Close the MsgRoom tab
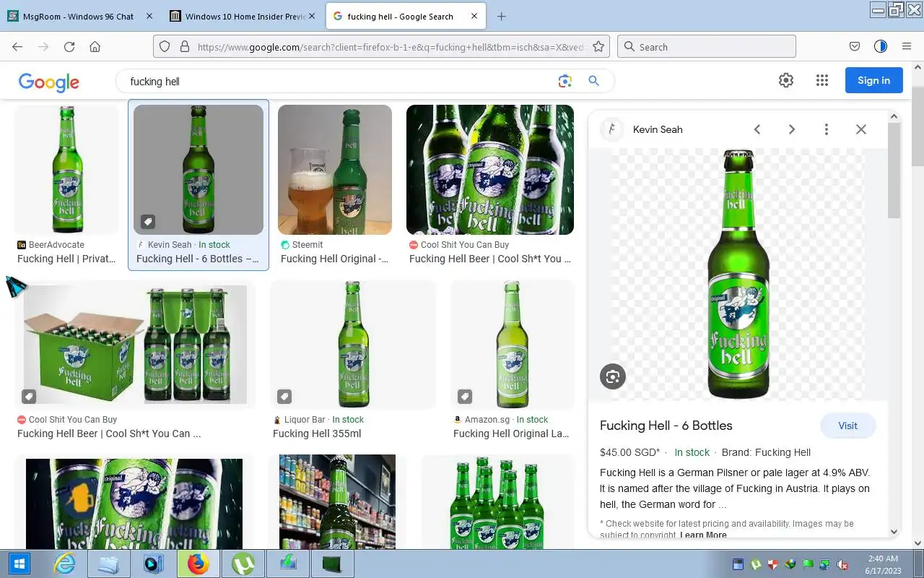 click(x=149, y=17)
